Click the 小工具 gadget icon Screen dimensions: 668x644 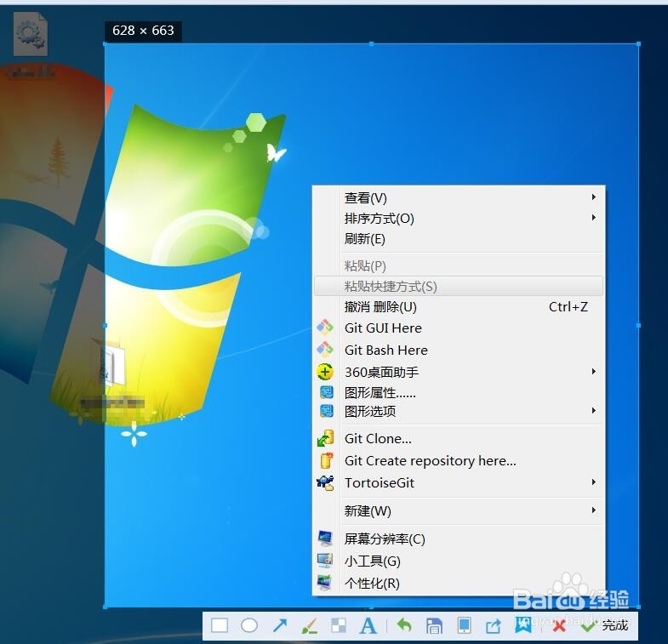pyautogui.click(x=325, y=561)
